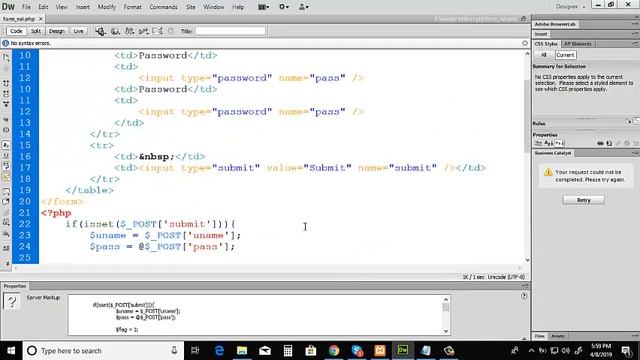
Task: Open Google Chrome from the taskbar
Action: (334, 351)
